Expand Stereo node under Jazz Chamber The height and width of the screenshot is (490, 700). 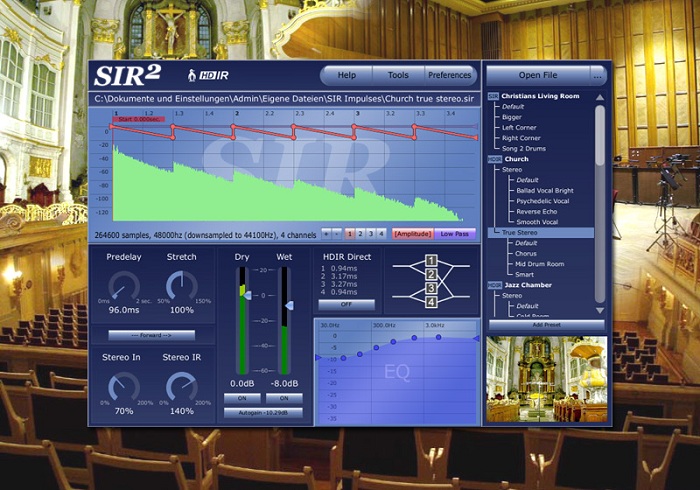(512, 295)
